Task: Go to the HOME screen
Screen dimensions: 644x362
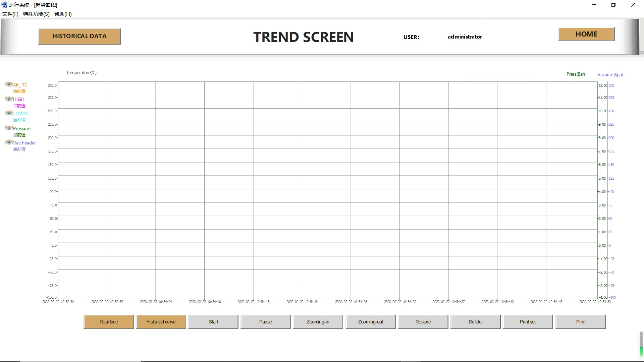Action: 586,34
